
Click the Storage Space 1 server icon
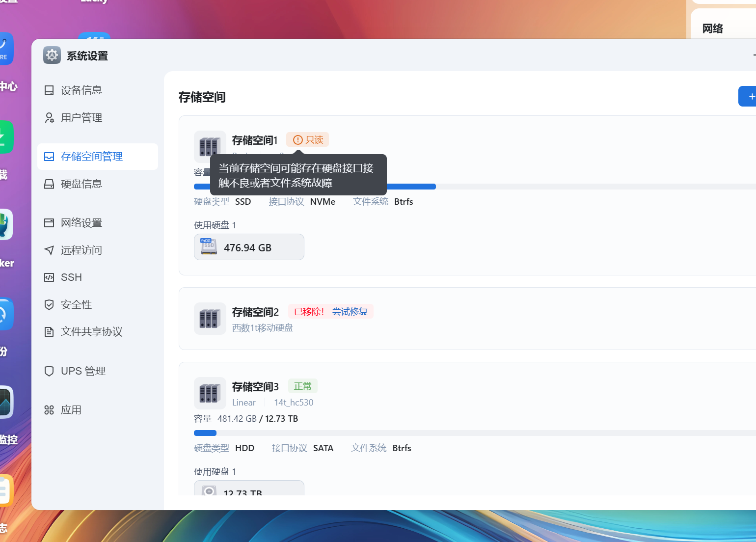pyautogui.click(x=210, y=146)
